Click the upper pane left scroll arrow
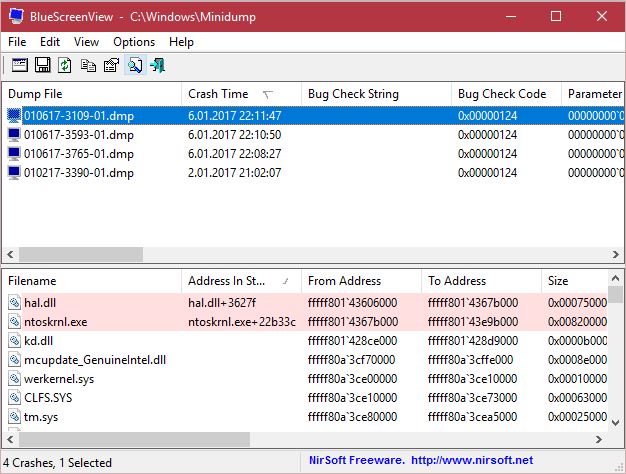 [10, 254]
